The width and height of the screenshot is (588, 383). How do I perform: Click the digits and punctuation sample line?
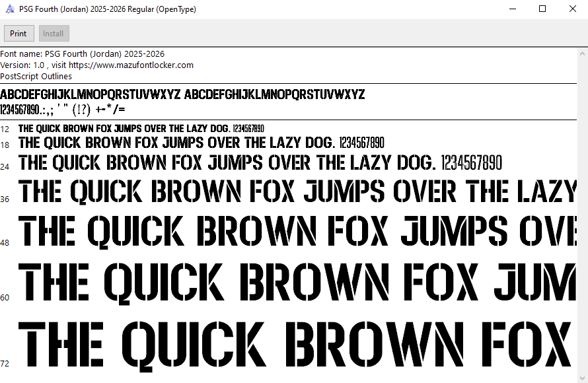[63, 109]
